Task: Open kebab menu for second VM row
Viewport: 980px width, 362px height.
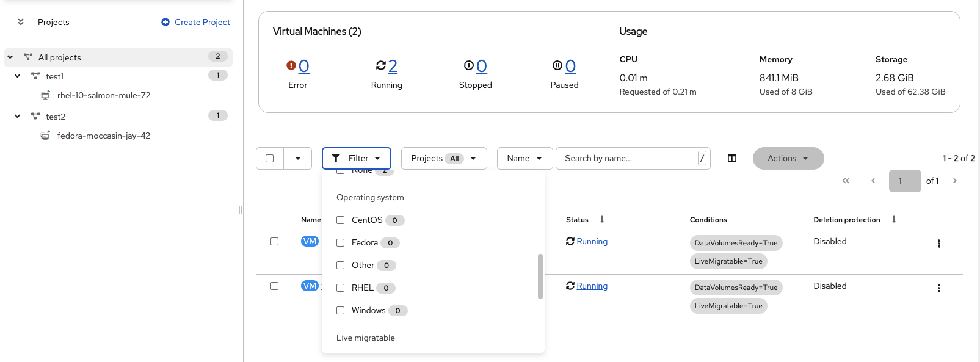Action: pyautogui.click(x=938, y=288)
